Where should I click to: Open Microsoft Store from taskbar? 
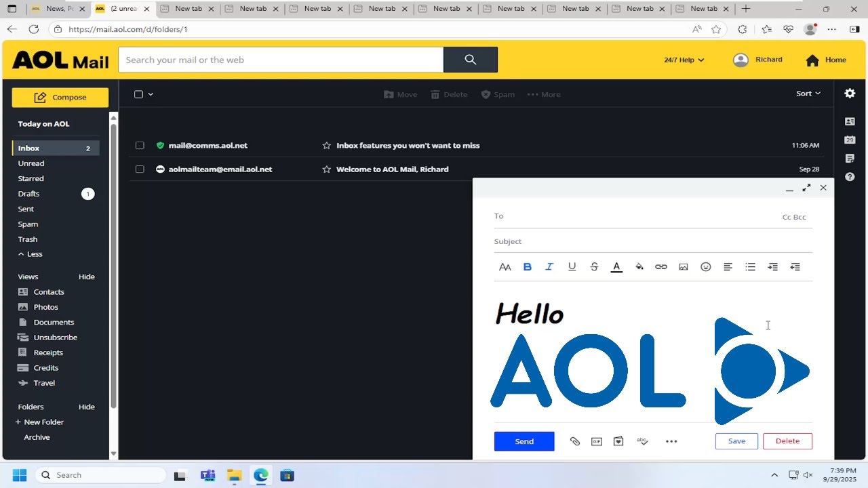[x=287, y=475]
